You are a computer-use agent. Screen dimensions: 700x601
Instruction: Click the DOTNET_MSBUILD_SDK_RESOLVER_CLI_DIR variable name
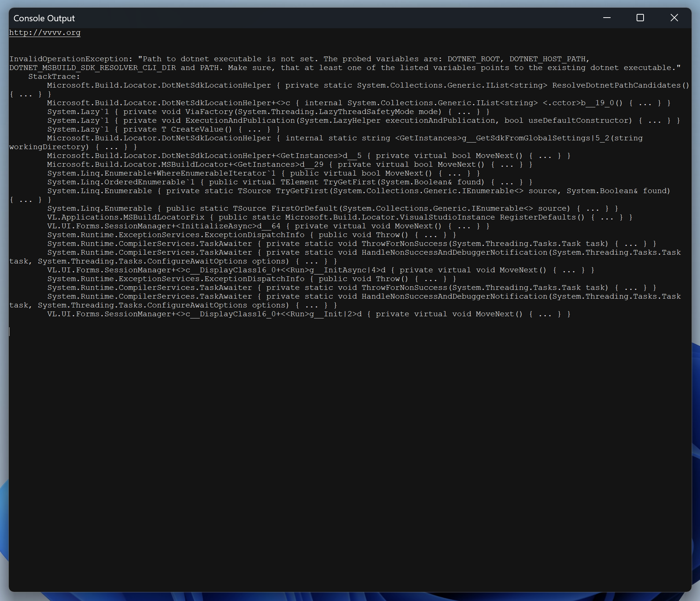[x=92, y=68]
